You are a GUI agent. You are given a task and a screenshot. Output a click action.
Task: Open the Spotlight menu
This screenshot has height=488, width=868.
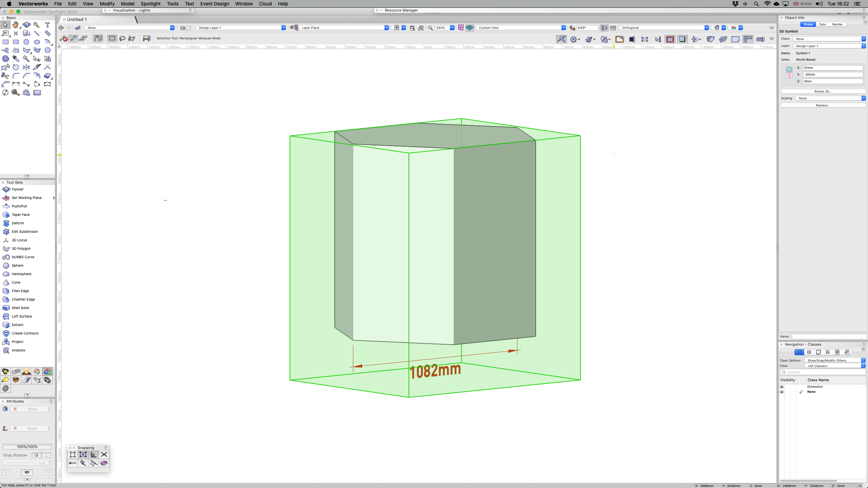point(150,4)
